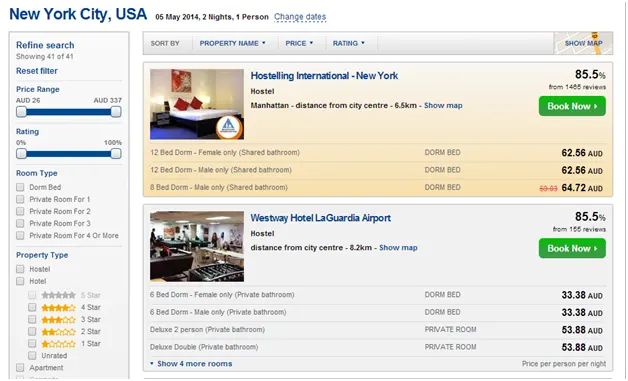Enable the Hostel property type checkbox
Screen dimensions: 628x381
pos(20,269)
